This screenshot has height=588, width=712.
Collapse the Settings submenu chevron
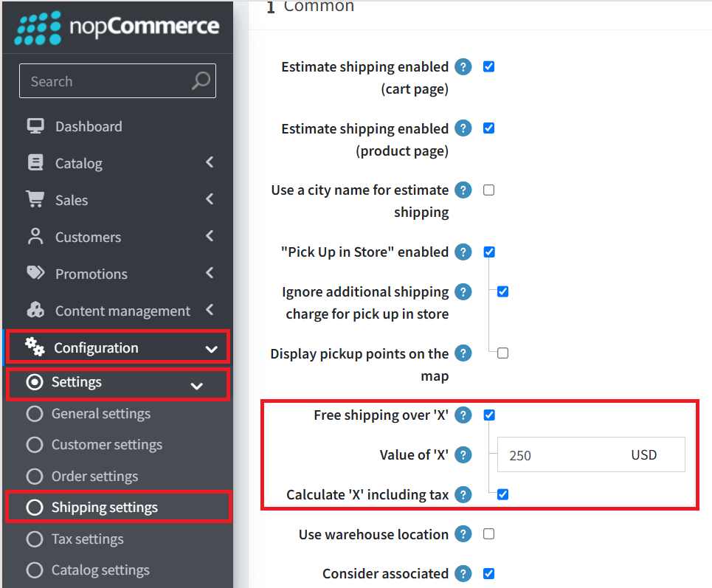[x=196, y=386]
